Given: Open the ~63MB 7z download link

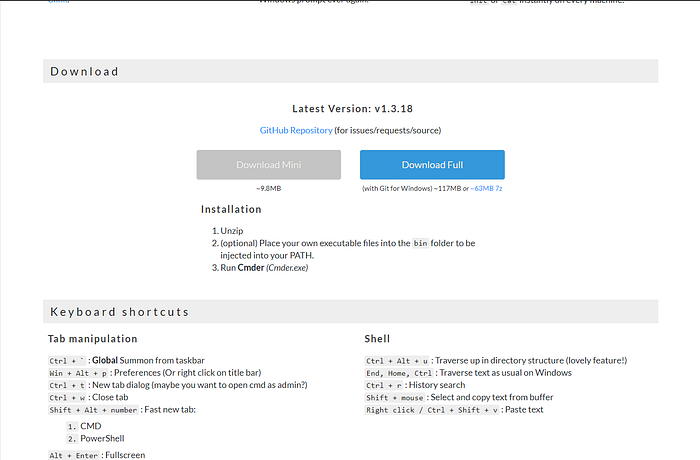Looking at the screenshot, I should pyautogui.click(x=486, y=188).
